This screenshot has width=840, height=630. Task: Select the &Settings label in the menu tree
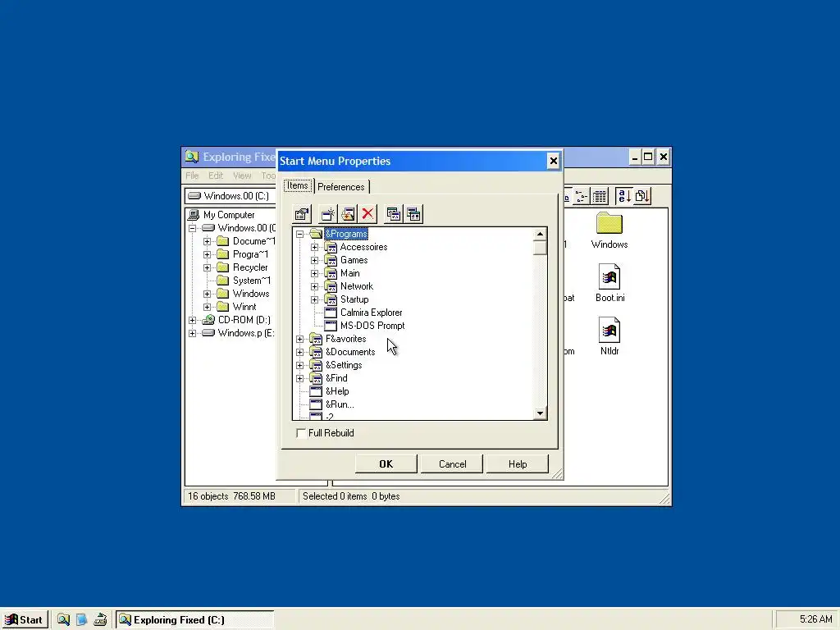pos(344,365)
